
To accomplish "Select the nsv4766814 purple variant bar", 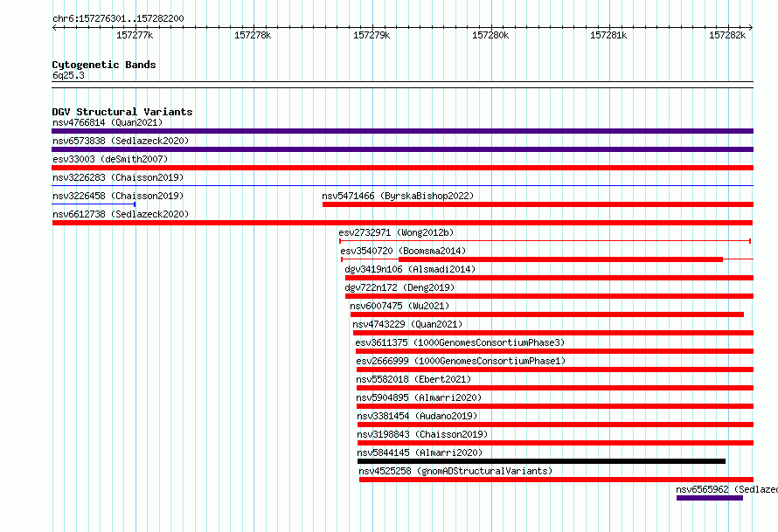I will (402, 131).
